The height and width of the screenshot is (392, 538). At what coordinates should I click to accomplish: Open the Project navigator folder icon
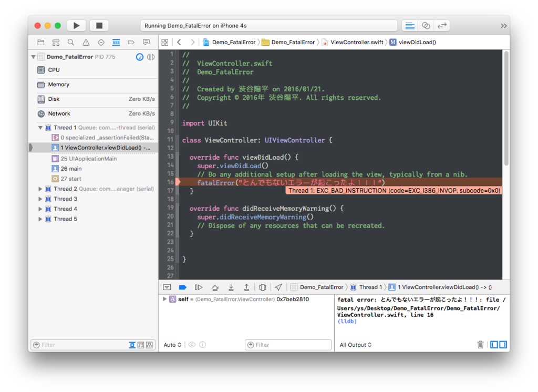(x=41, y=42)
